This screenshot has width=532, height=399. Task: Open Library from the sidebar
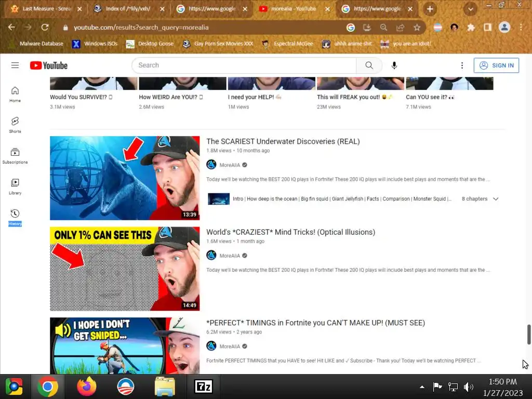tap(15, 187)
